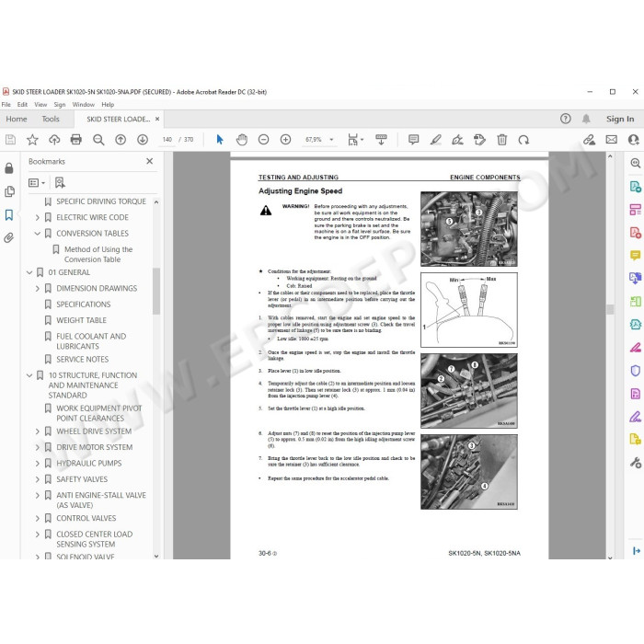Viewport: 644px width, 644px height.
Task: Select the arrow selection tool
Action: click(x=220, y=140)
